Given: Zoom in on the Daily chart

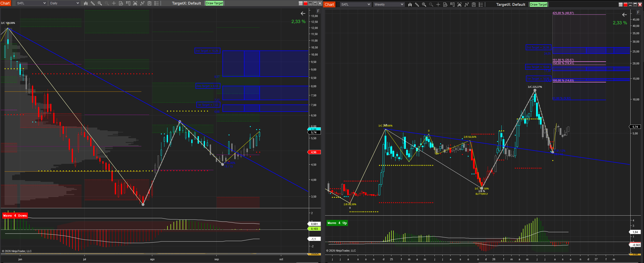Looking at the screenshot, I should [x=100, y=3].
